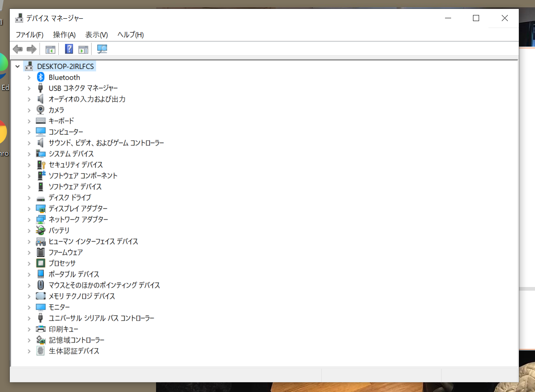Click the scan for hardware changes monitor icon
Image resolution: width=535 pixels, height=392 pixels.
pyautogui.click(x=102, y=49)
